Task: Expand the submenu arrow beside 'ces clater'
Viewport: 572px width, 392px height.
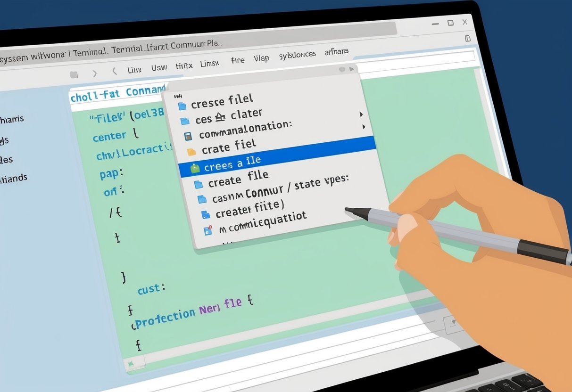Action: coord(361,114)
